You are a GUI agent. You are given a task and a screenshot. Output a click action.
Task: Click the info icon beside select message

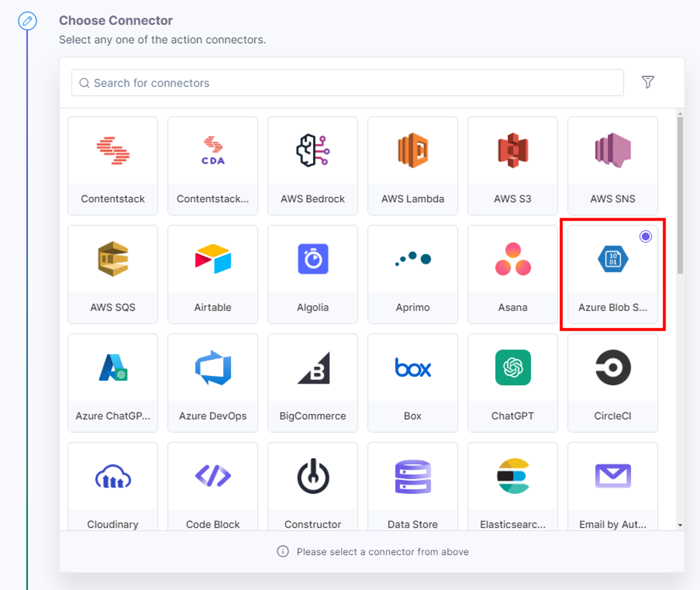click(283, 552)
